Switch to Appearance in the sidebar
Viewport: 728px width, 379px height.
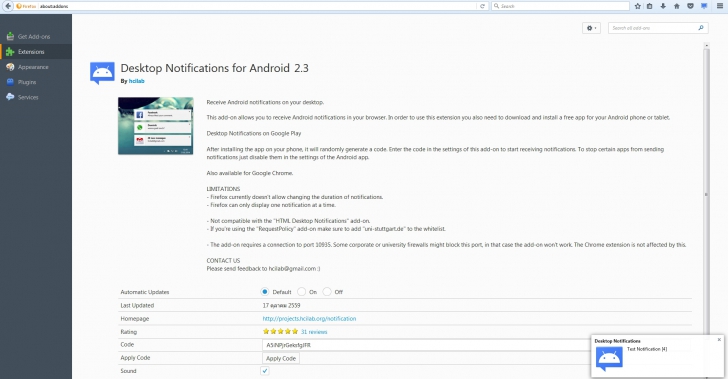click(x=36, y=67)
